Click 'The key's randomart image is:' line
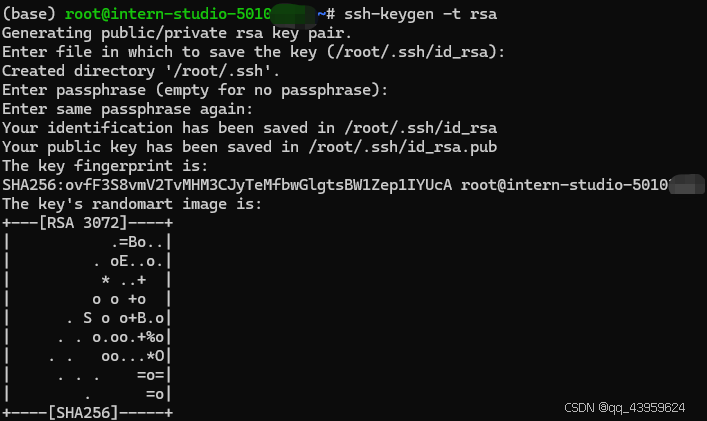Image resolution: width=707 pixels, height=421 pixels. tap(132, 204)
